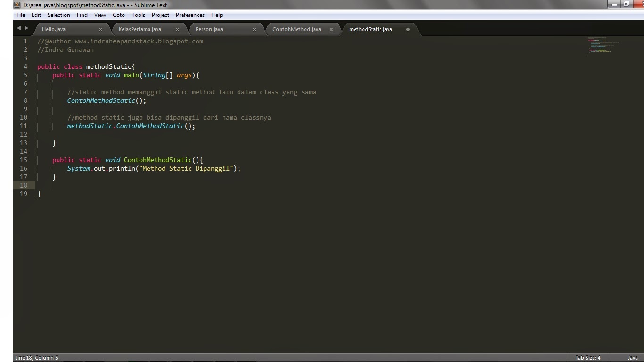Switch to the ContohMethod.java tab
644x362 pixels.
click(x=297, y=29)
